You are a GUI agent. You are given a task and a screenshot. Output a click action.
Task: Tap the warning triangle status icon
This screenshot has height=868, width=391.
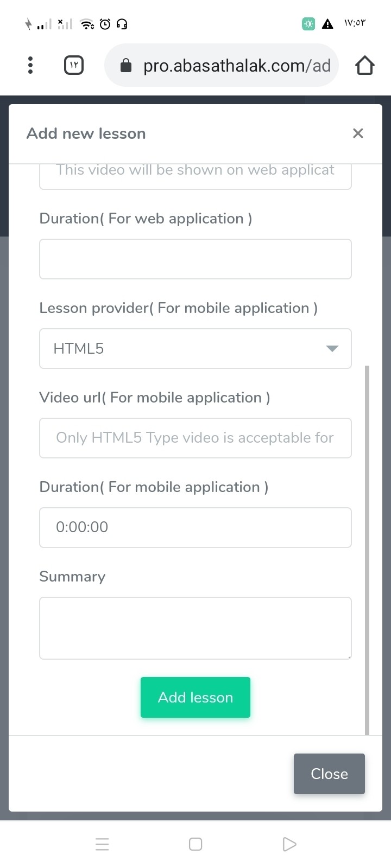tap(327, 24)
